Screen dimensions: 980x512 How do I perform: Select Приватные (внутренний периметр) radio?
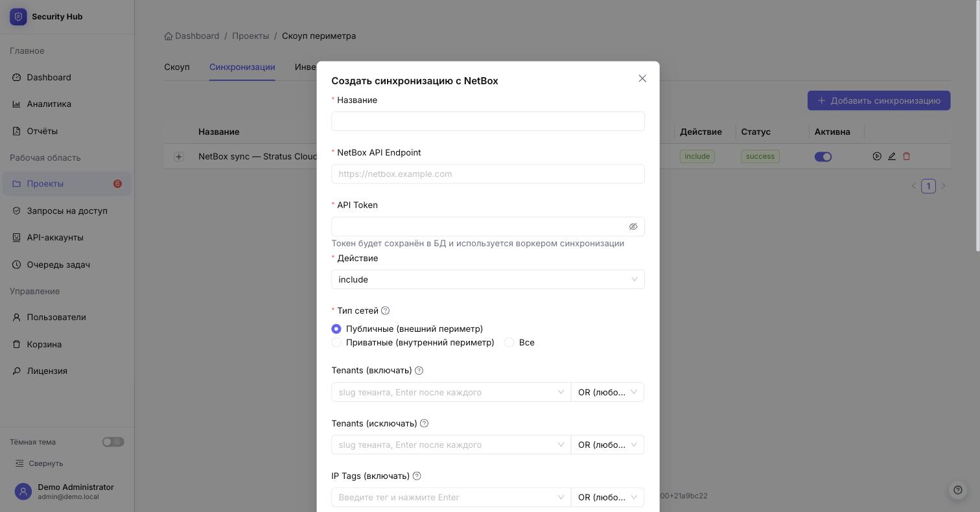click(x=336, y=343)
